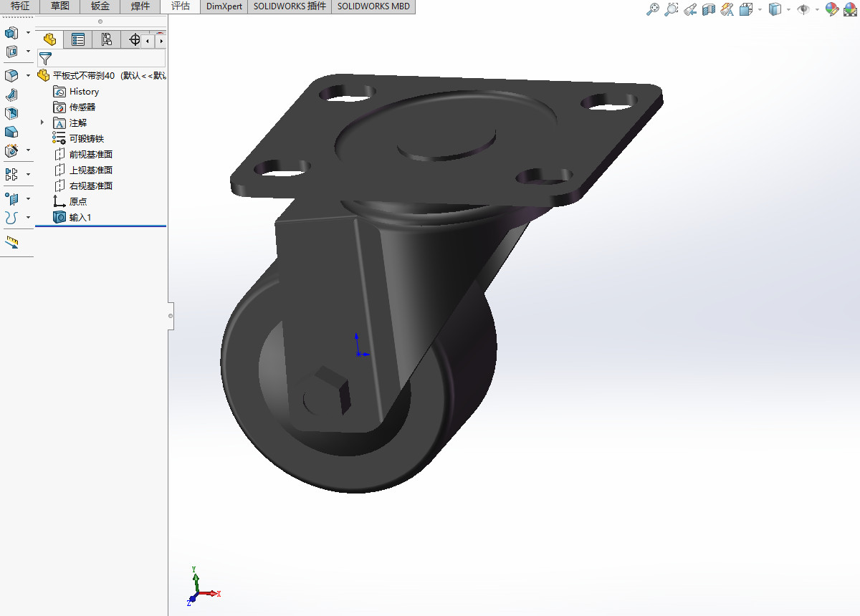
Task: Select the 原点 origin item
Action: (x=70, y=202)
